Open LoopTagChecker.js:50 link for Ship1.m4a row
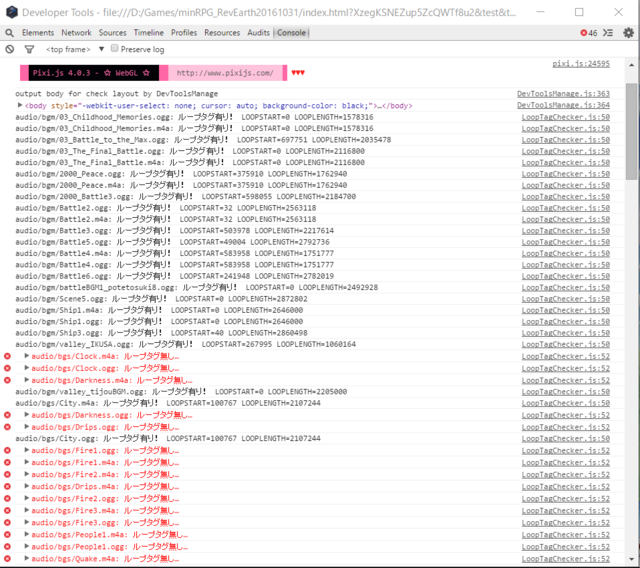The image size is (640, 568). (x=566, y=310)
